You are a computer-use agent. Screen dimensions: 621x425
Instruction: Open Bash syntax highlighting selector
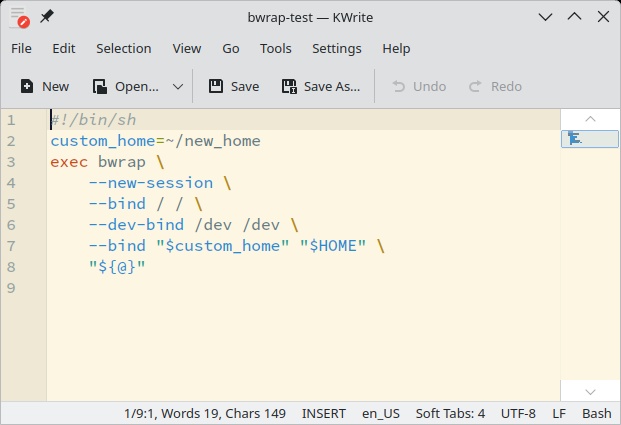(596, 414)
